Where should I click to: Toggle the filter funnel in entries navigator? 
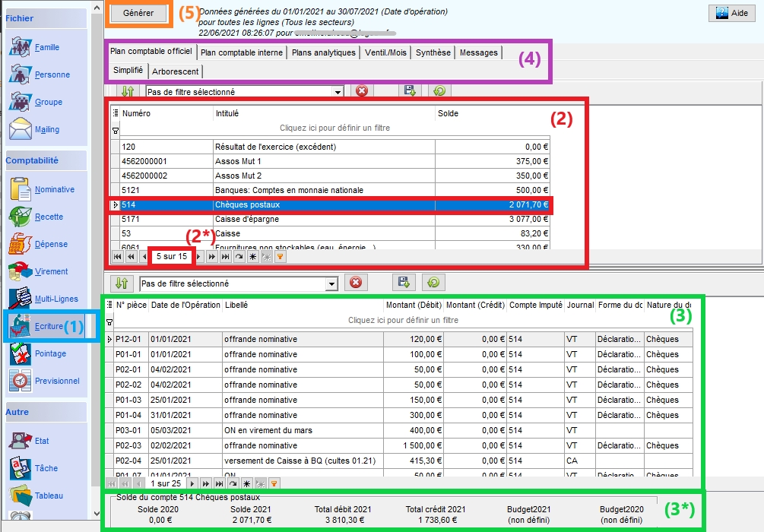274,483
